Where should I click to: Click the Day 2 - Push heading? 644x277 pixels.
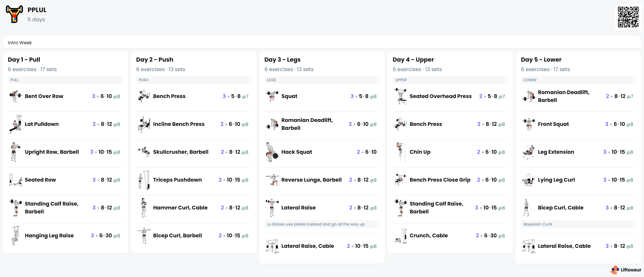[x=154, y=60]
